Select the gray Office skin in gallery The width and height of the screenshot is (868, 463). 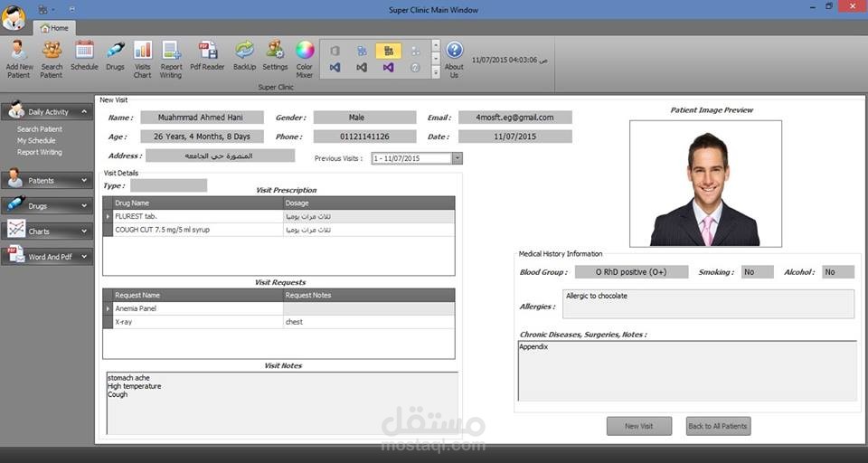click(335, 51)
